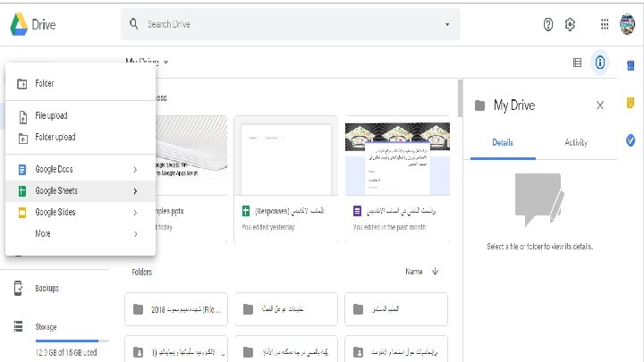Choose Folder in the New menu

(80, 84)
